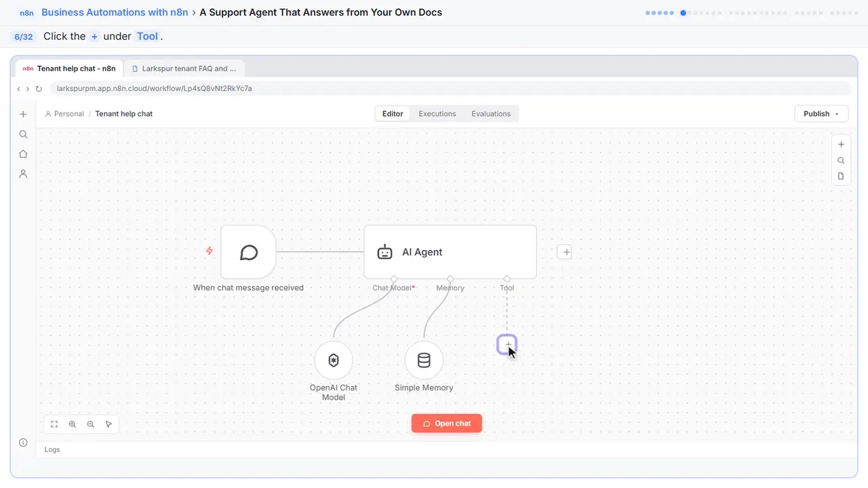Zoom out on the canvas

91,424
